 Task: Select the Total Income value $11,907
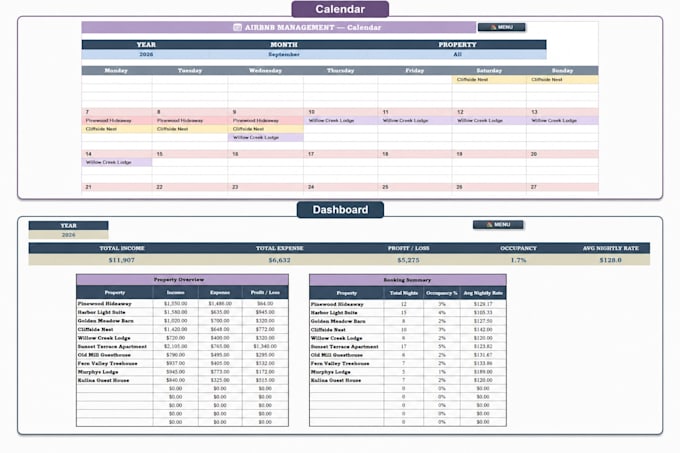click(122, 260)
